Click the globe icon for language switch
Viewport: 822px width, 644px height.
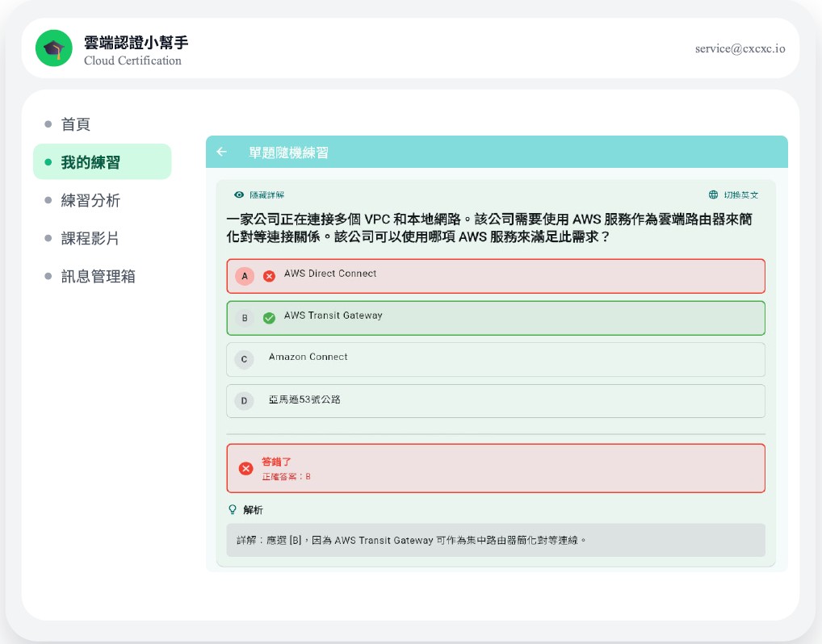(x=713, y=194)
